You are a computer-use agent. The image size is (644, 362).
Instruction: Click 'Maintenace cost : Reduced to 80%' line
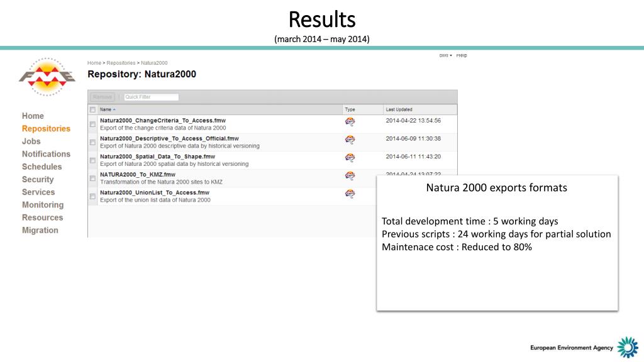(x=457, y=247)
